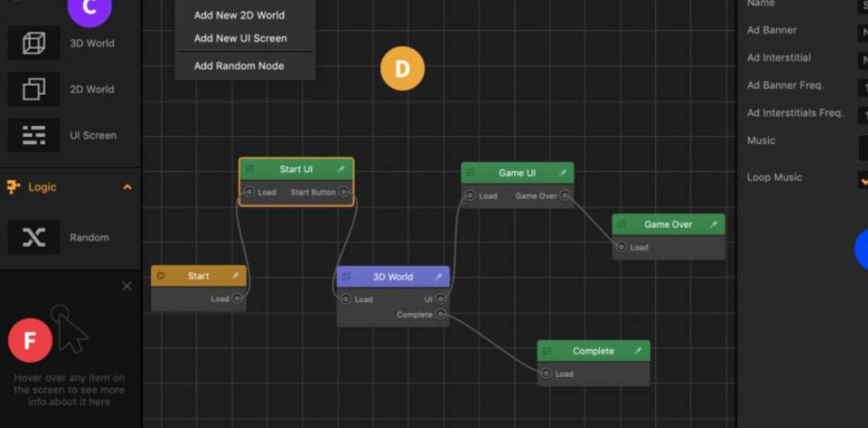Select the UI Screen icon in sidebar
The height and width of the screenshot is (428, 868).
pos(34,135)
